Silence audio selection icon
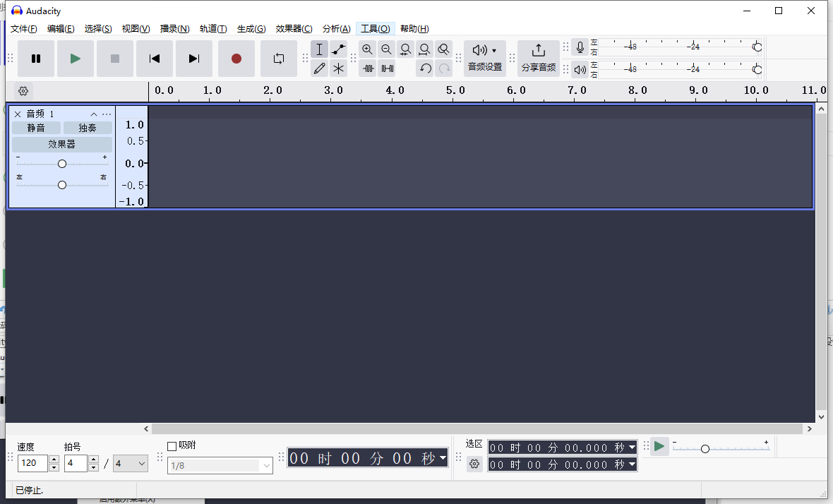Image resolution: width=833 pixels, height=504 pixels. (388, 68)
